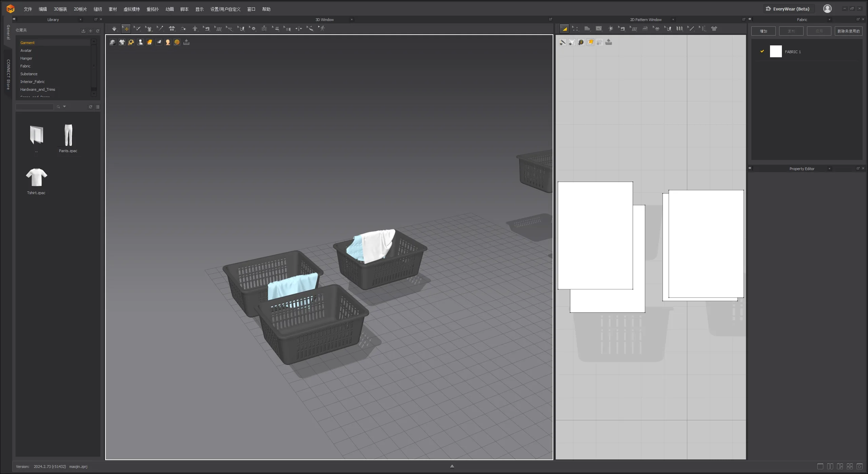
Task: Toggle the 2D information display option
Action: pyautogui.click(x=581, y=42)
